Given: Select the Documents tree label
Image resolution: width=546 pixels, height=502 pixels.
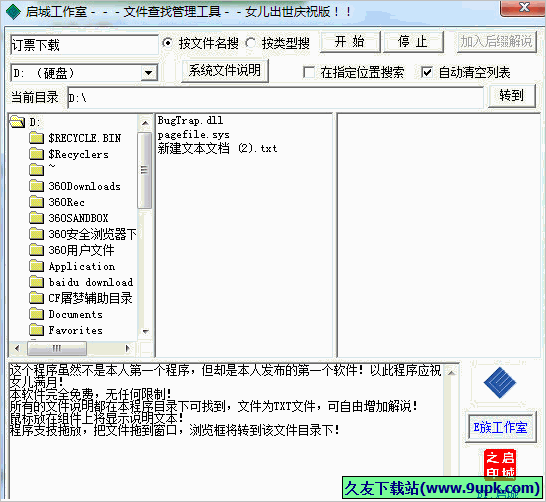Looking at the screenshot, I should pyautogui.click(x=76, y=314).
